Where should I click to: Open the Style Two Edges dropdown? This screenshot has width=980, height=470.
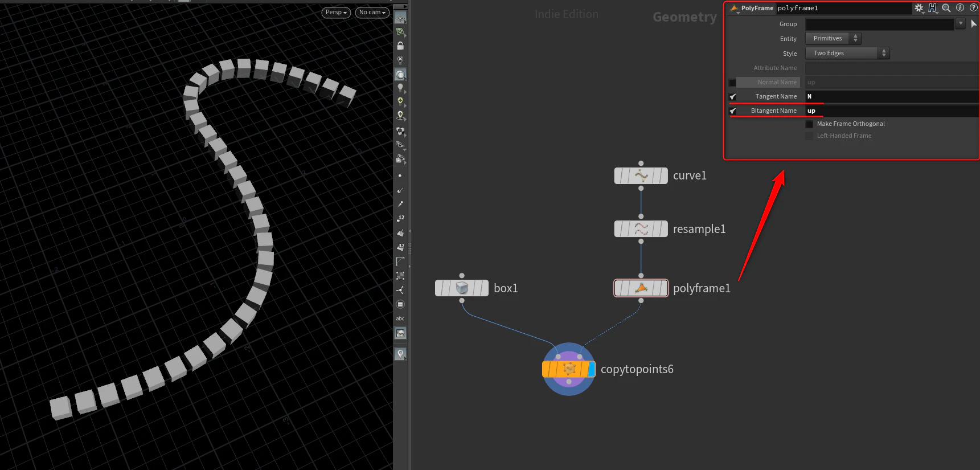click(x=847, y=54)
